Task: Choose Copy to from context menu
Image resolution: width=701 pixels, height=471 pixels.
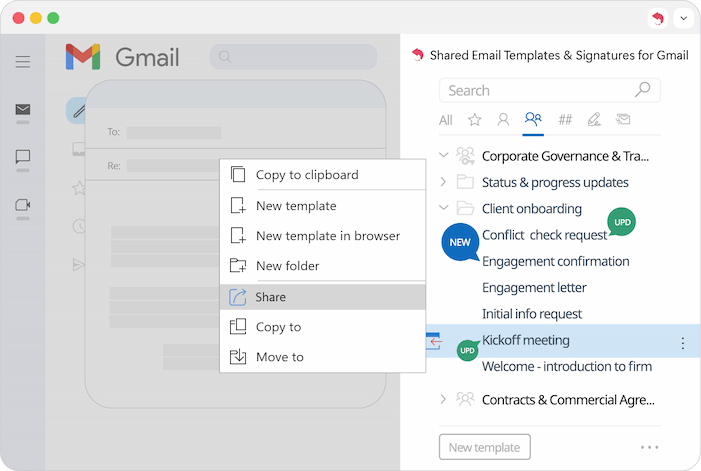Action: coord(322,327)
